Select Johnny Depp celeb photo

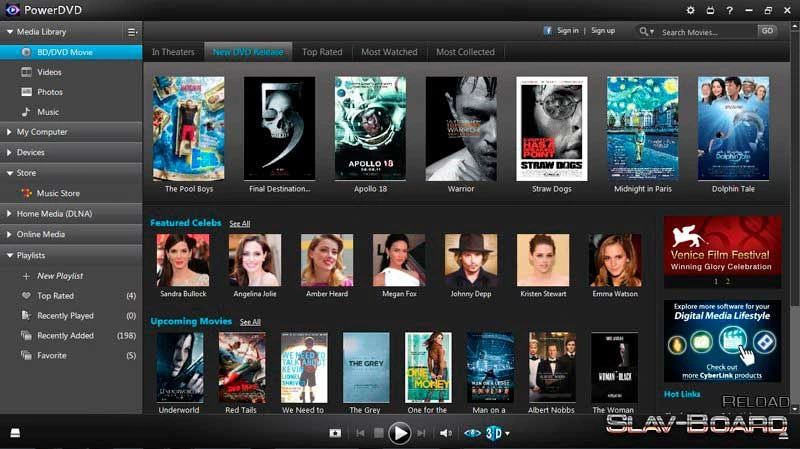pos(470,260)
